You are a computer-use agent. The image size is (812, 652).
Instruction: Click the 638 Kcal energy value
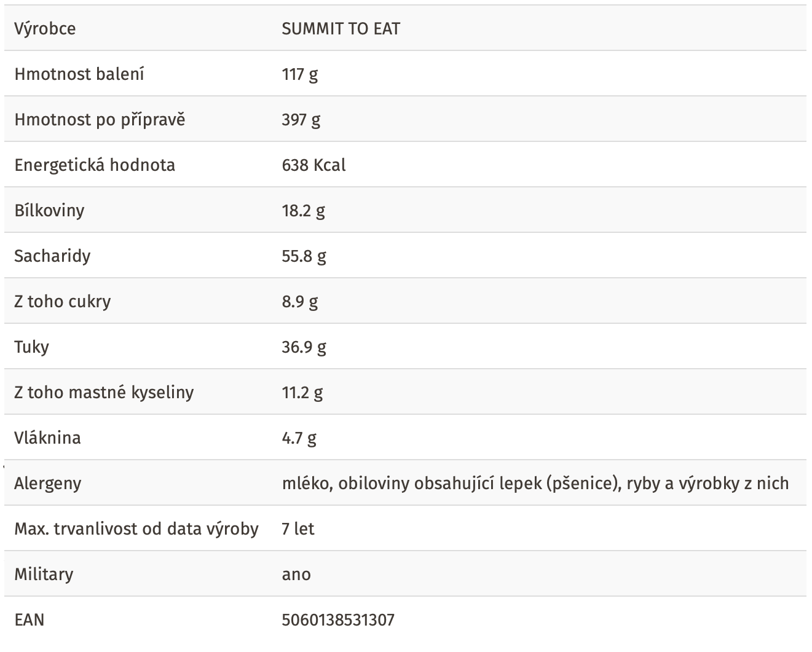pos(313,165)
